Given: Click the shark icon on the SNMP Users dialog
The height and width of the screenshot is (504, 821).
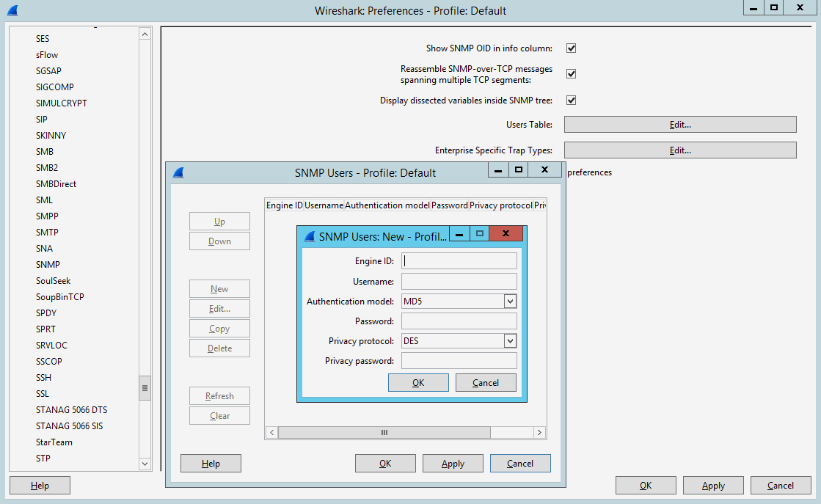Looking at the screenshot, I should (177, 172).
